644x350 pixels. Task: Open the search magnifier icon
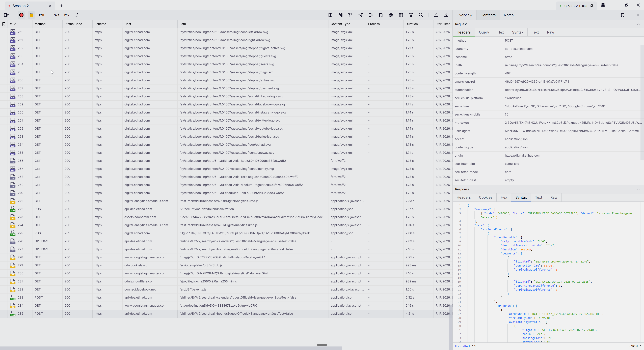[421, 15]
